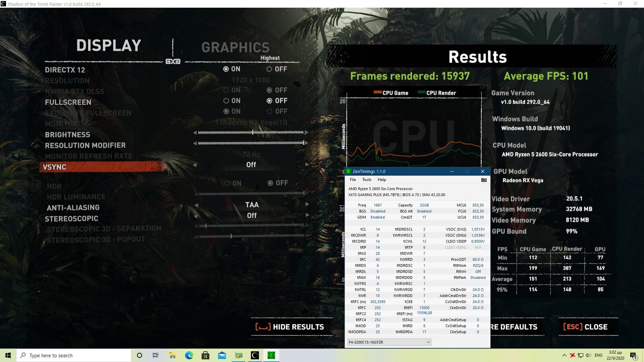
Task: Click the Resolution Modifier slider track
Action: coord(251,143)
